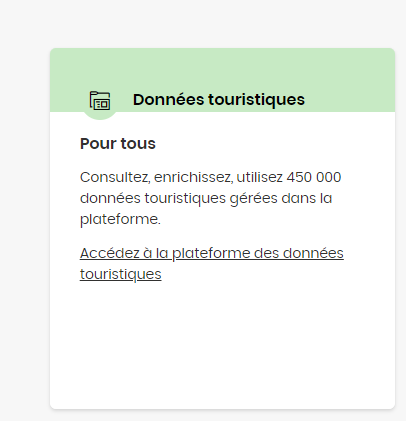Click the '450 000' figure in the description

tap(314, 177)
